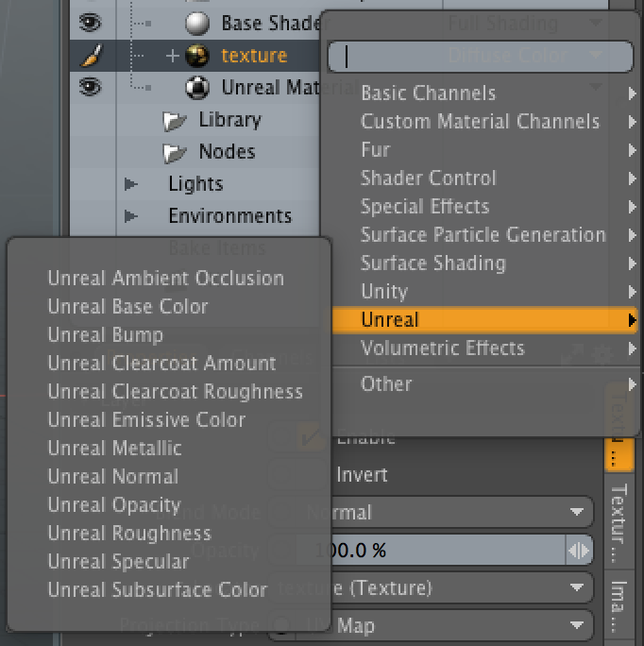Image resolution: width=644 pixels, height=646 pixels.
Task: Click the Base Shader sphere icon
Action: 197,23
